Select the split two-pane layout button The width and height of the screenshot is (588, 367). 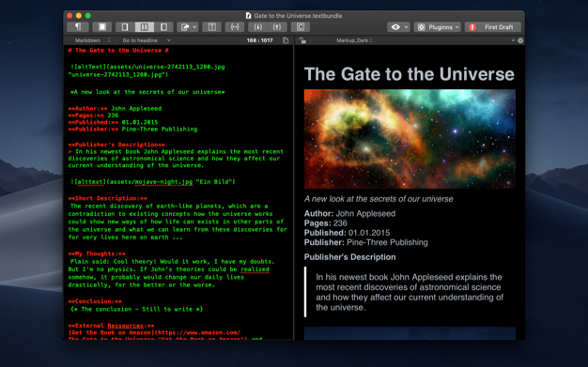click(145, 27)
